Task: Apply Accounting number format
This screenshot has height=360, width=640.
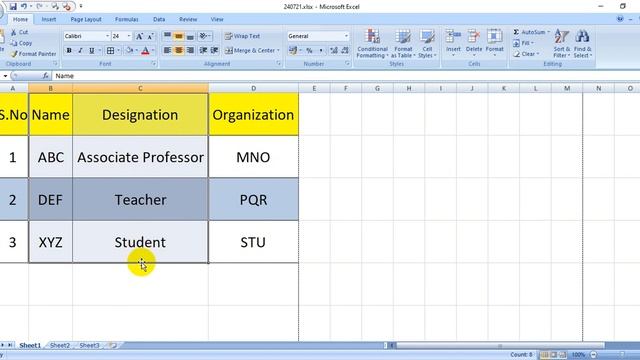Action: click(293, 51)
